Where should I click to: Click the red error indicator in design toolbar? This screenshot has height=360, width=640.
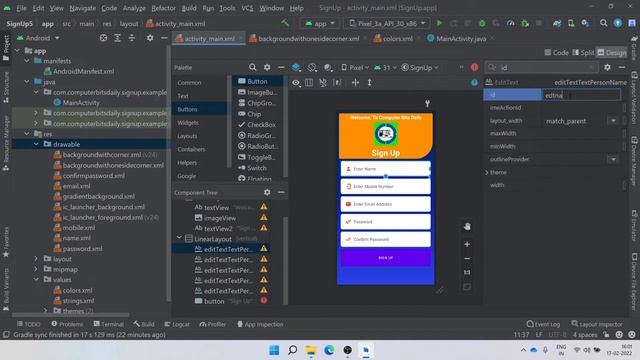click(x=474, y=67)
